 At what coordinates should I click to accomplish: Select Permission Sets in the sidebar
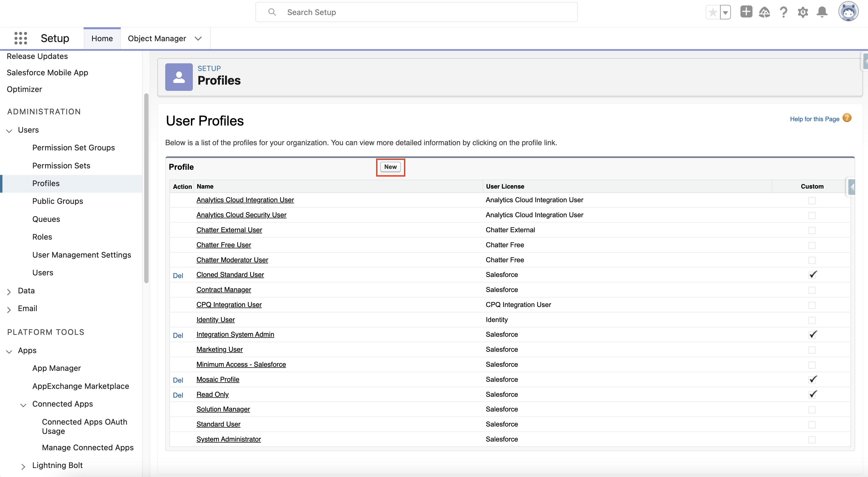click(61, 166)
